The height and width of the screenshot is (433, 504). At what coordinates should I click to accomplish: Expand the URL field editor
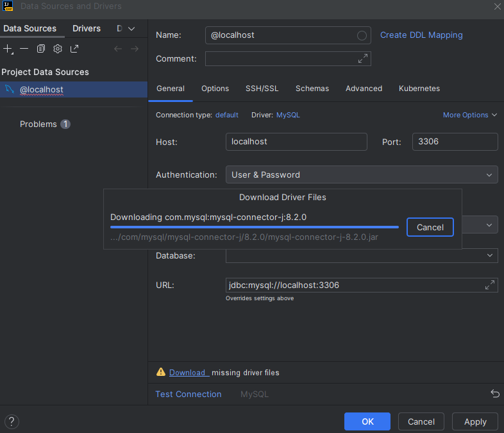489,285
